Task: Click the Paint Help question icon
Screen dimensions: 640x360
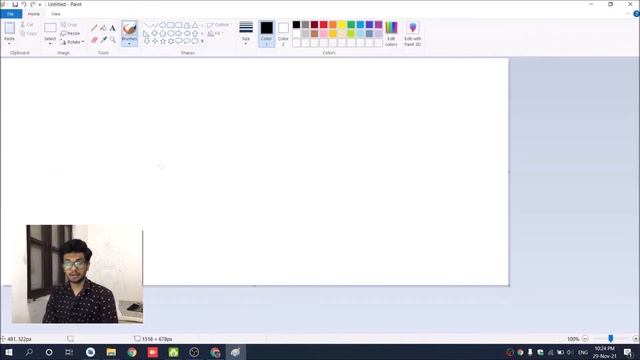Action: pos(636,14)
